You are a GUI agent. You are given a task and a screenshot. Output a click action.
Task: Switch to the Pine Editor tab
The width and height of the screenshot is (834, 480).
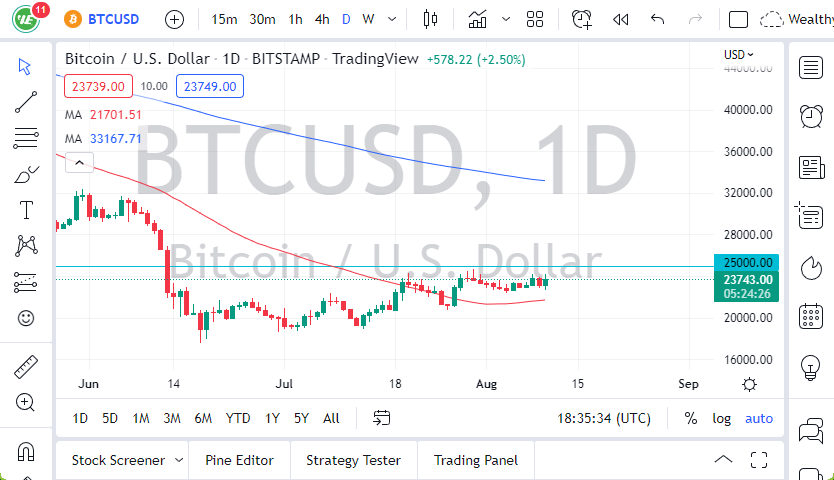tap(239, 461)
